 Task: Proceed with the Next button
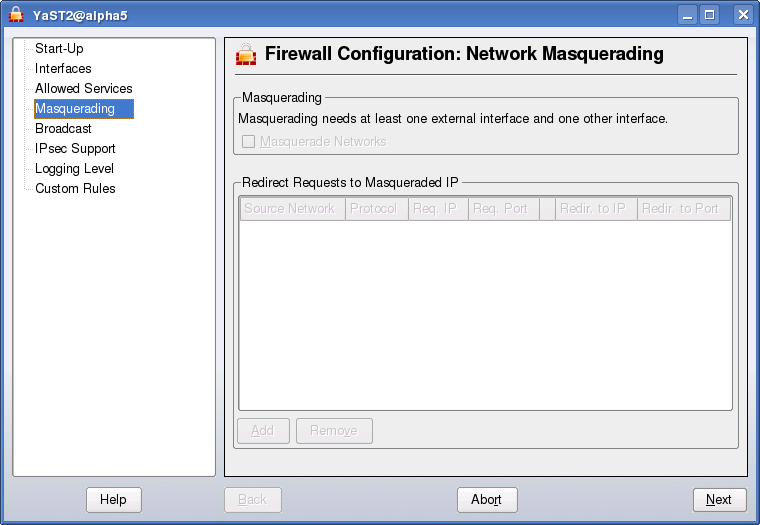718,500
